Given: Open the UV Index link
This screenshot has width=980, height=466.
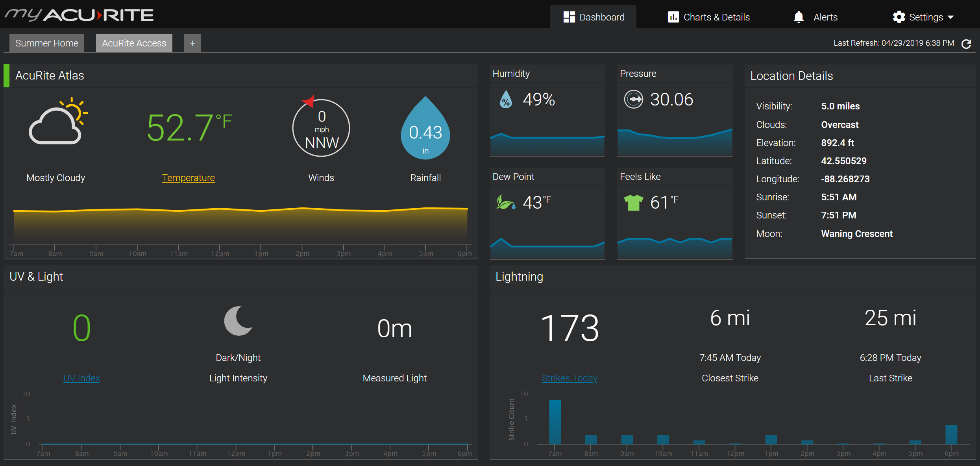Looking at the screenshot, I should [81, 378].
